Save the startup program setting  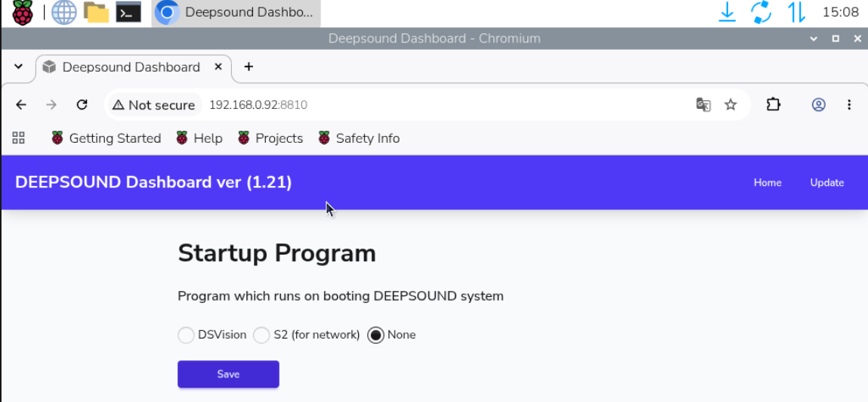pos(228,374)
